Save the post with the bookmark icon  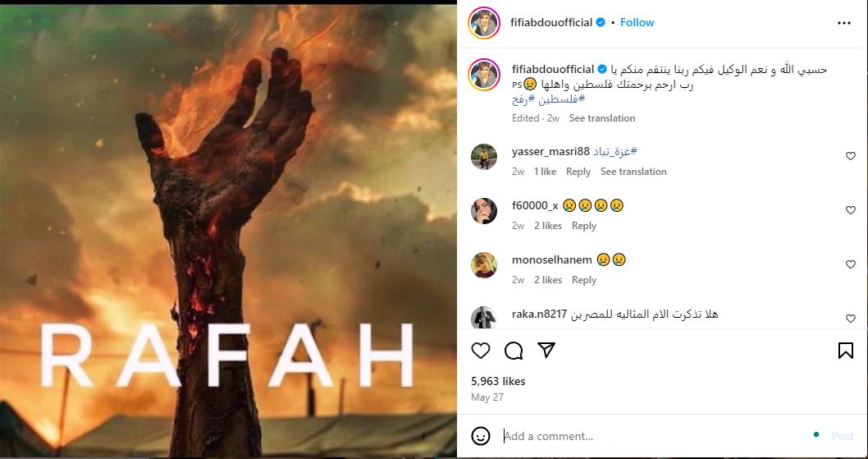click(x=845, y=351)
